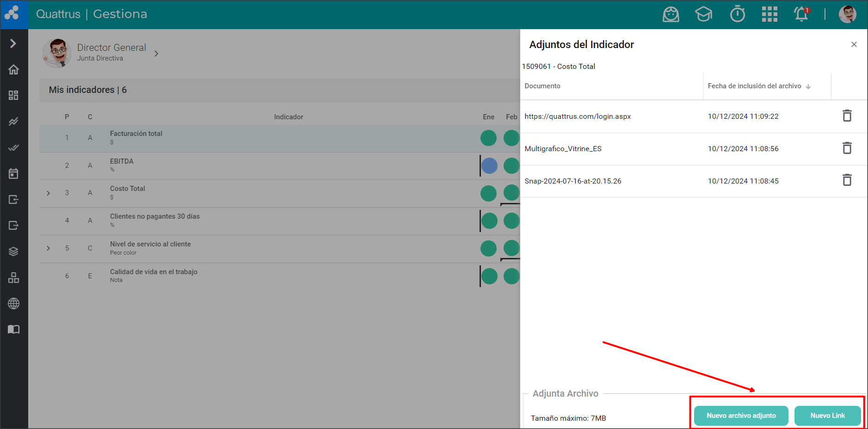Open the timer stopwatch icon

coord(737,14)
